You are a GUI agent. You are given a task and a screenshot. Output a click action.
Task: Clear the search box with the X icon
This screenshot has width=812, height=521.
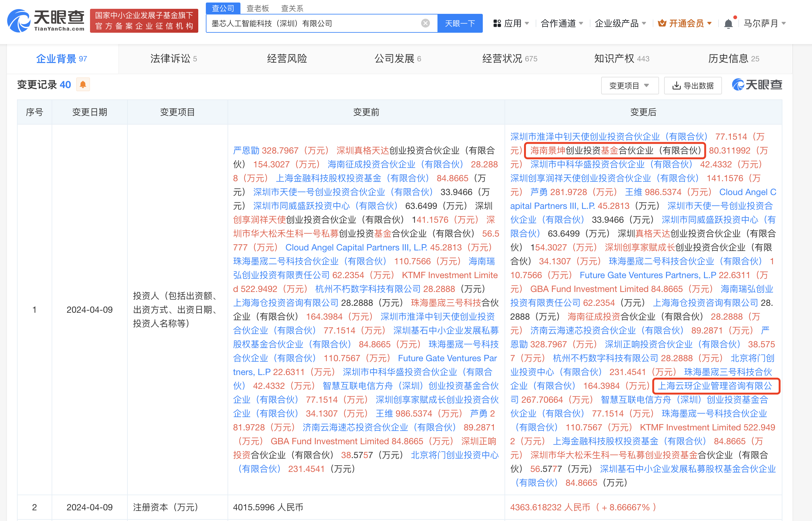tap(425, 23)
